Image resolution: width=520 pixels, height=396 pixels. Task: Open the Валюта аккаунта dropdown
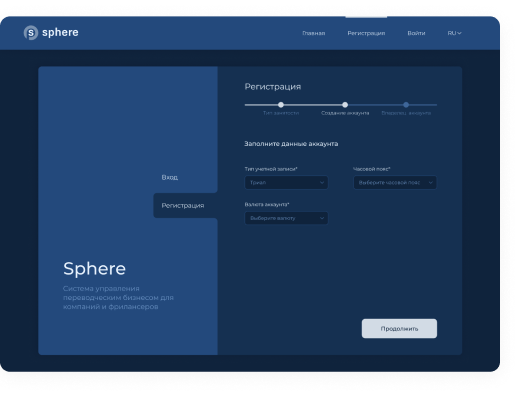coord(286,218)
